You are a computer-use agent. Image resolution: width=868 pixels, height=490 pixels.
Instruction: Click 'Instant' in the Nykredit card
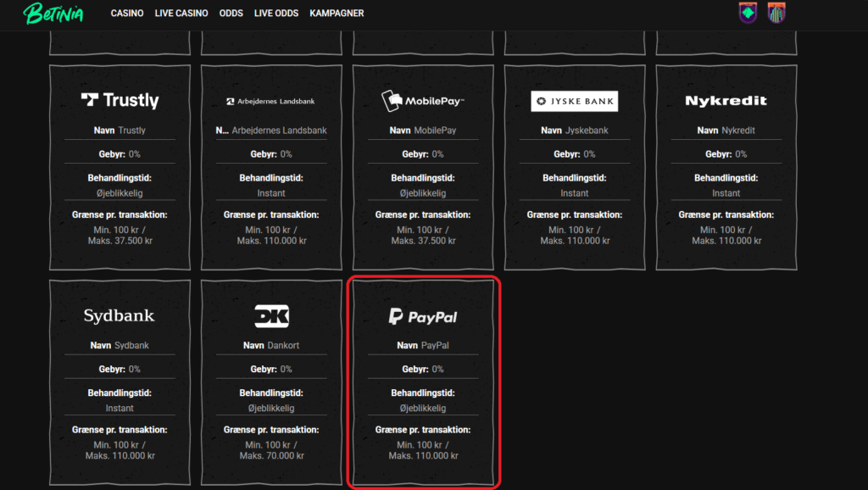pyautogui.click(x=726, y=193)
